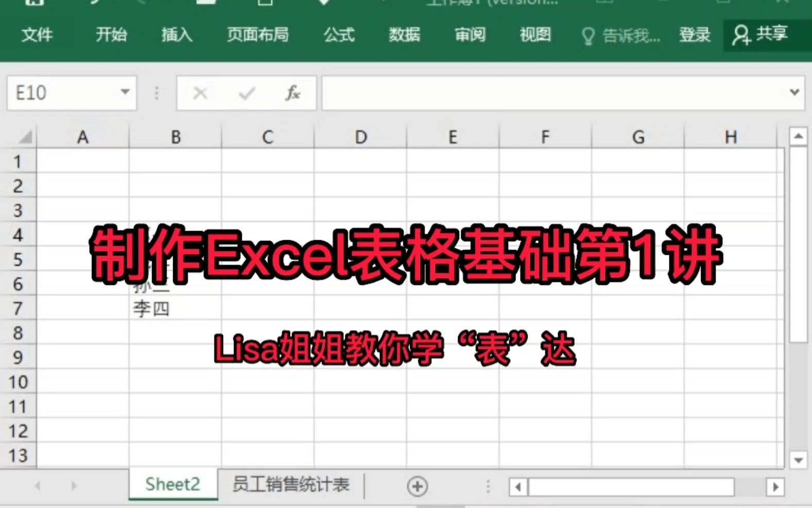Select row 12 header
The height and width of the screenshot is (508, 812).
(x=18, y=431)
